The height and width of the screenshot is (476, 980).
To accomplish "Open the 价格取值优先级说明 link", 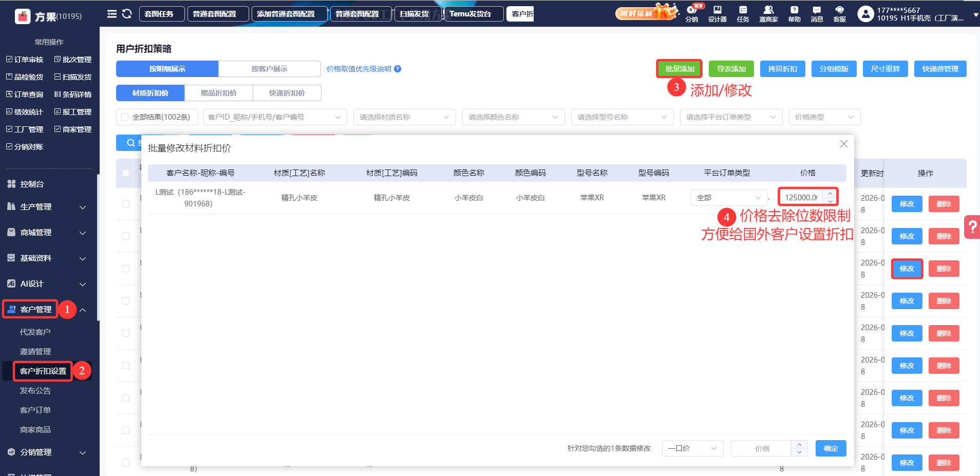I will coord(359,69).
